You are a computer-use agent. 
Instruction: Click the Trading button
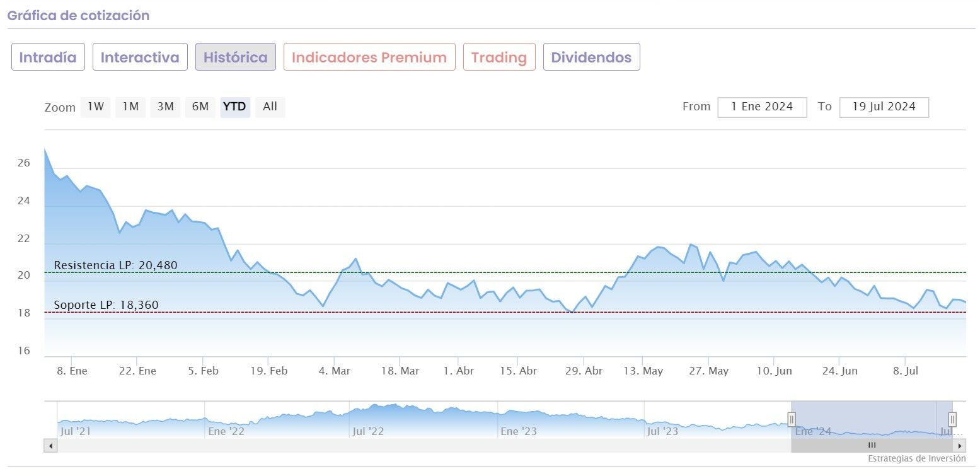(x=499, y=57)
